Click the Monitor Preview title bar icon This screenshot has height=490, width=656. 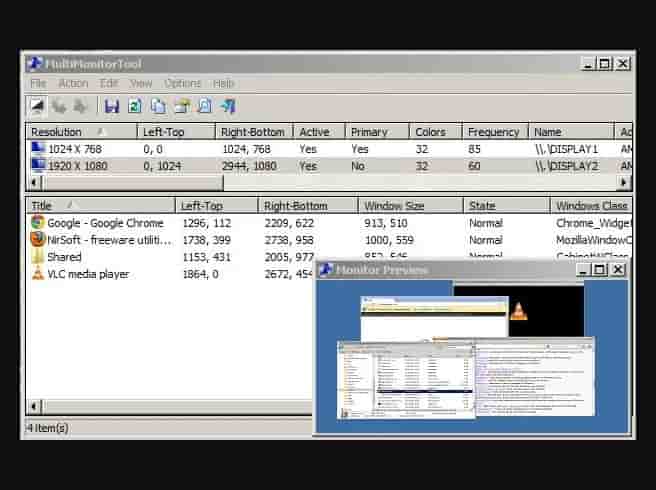pos(325,269)
